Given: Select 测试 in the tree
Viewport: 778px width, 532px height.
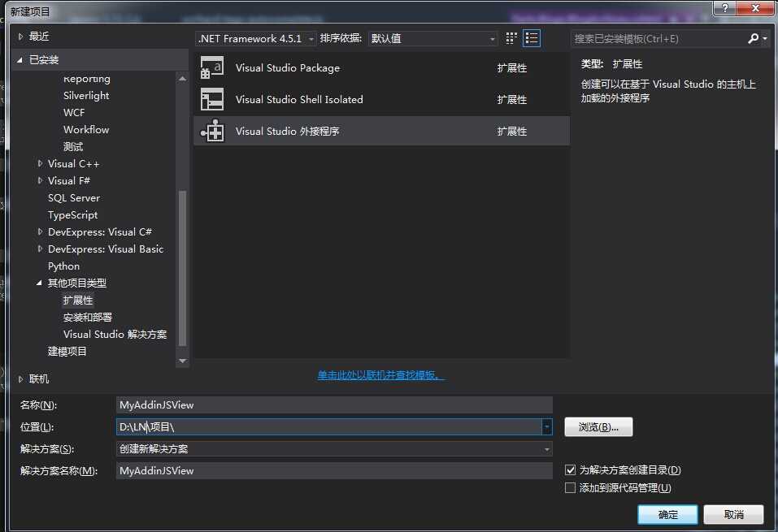Looking at the screenshot, I should (x=73, y=147).
